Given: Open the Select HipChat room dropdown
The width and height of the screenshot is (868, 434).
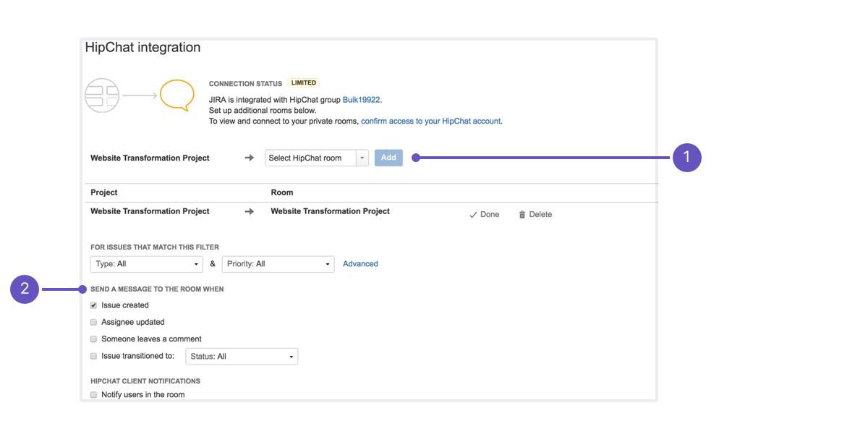Looking at the screenshot, I should coord(317,158).
